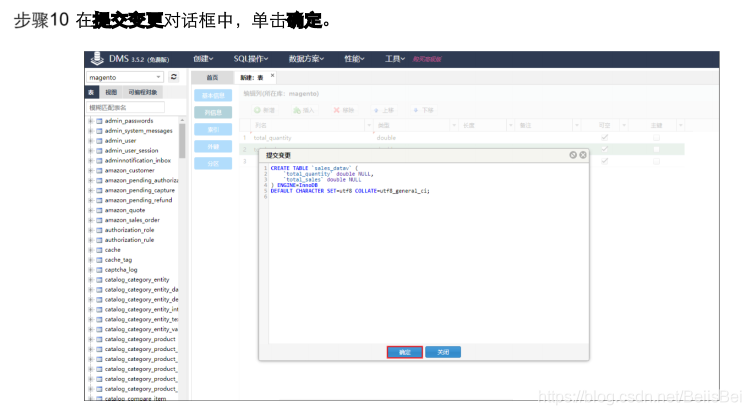Click the table icon beside amazon_quote
Image resolution: width=751 pixels, height=415 pixels.
coord(100,210)
